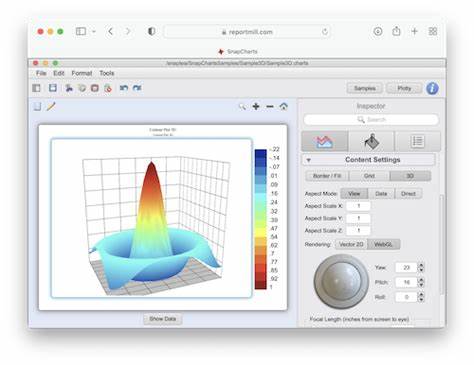Set Rendering to WebGL
474x365 pixels.
(x=383, y=244)
